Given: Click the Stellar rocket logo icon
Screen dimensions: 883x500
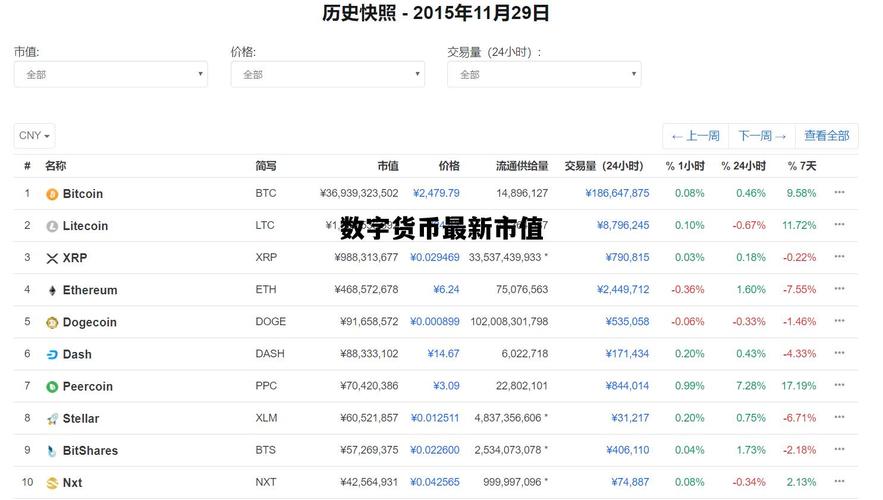Looking at the screenshot, I should pyautogui.click(x=52, y=419).
